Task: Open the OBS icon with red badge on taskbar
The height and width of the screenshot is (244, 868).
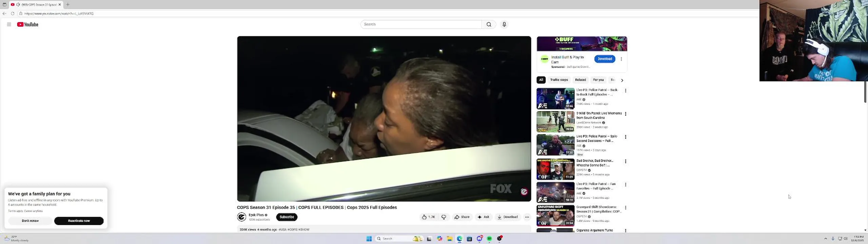Action: 499,239
